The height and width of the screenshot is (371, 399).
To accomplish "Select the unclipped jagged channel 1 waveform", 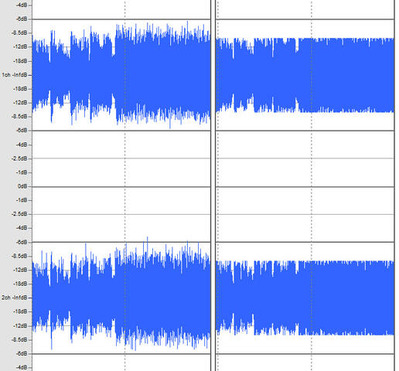I will (121, 75).
